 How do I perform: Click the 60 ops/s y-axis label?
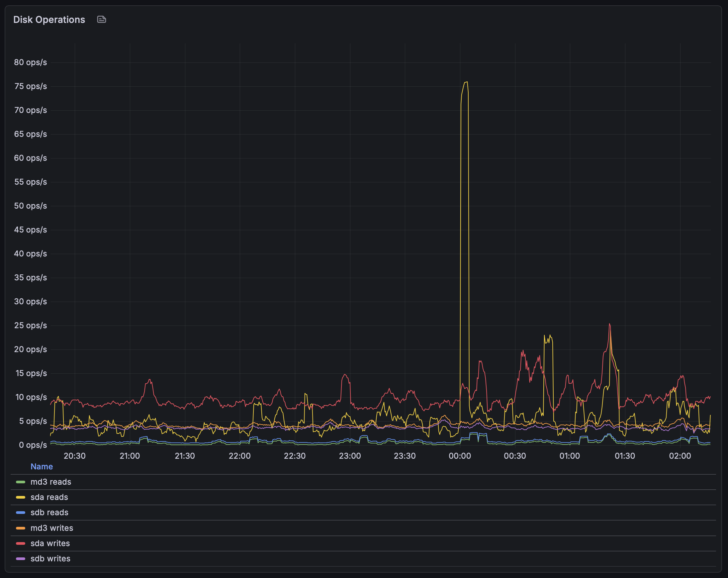point(31,158)
